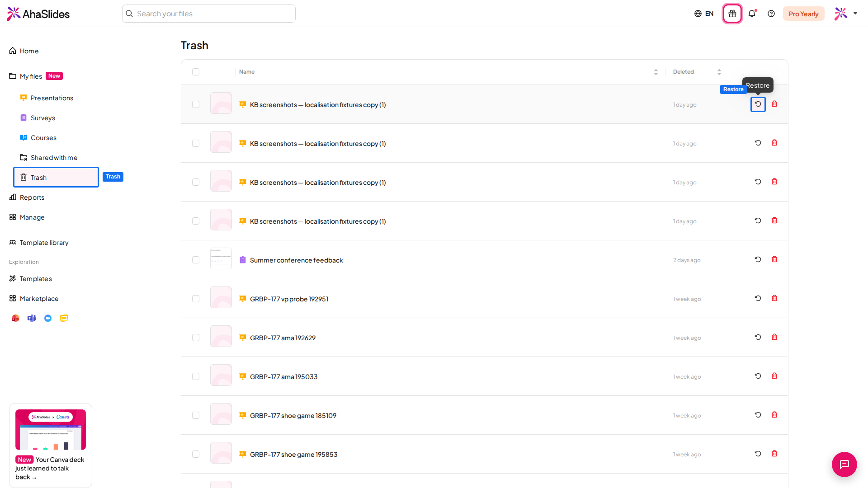
Task: Open Templates under Exploration
Action: pos(30,279)
